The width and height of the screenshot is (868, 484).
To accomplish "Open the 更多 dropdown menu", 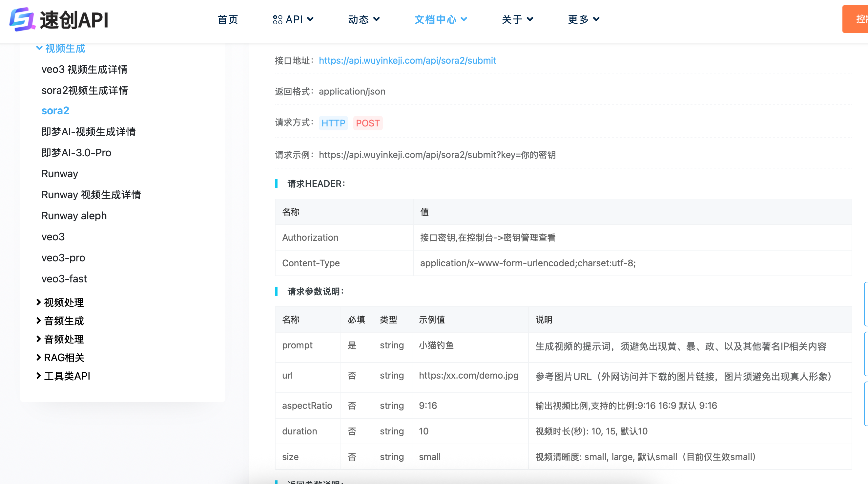I will (x=584, y=19).
